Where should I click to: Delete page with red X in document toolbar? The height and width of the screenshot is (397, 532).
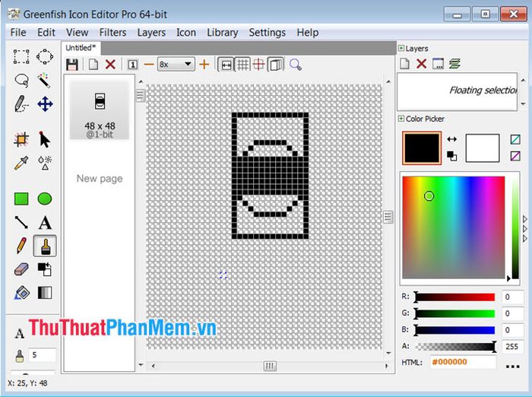pos(110,64)
